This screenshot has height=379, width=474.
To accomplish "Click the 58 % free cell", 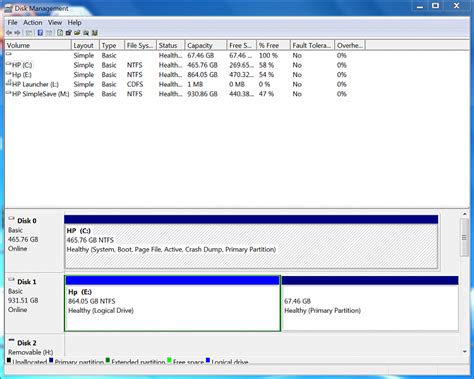I will point(266,65).
